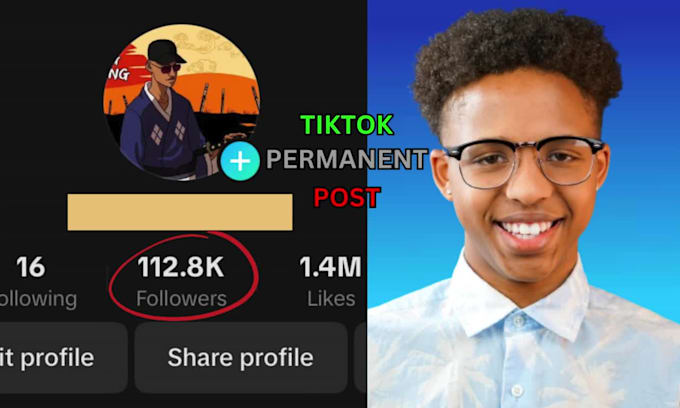Click the Edit profile button
The height and width of the screenshot is (408, 680).
coord(63,357)
